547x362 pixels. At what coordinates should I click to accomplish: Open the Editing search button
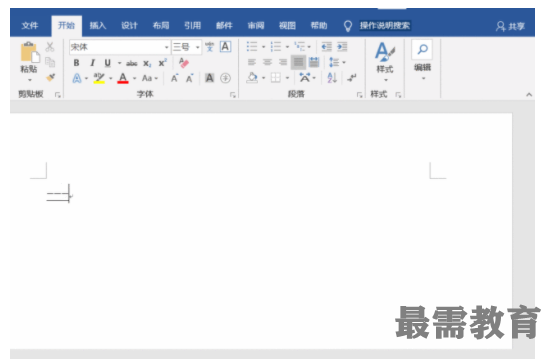click(x=422, y=59)
